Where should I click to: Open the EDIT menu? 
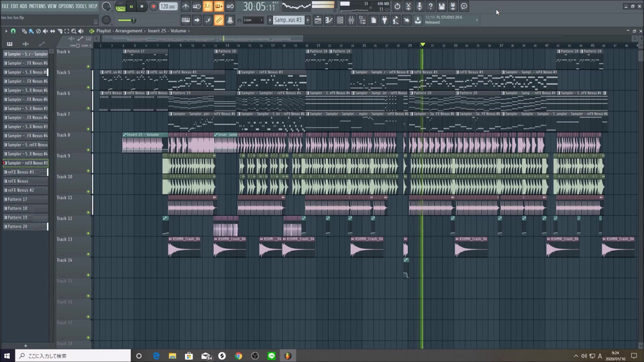click(x=14, y=6)
